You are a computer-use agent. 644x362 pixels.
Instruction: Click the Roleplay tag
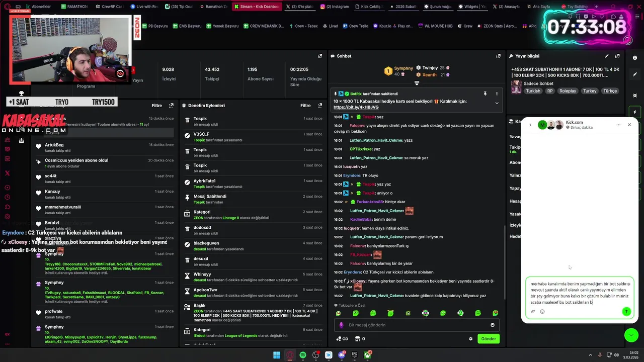pyautogui.click(x=568, y=91)
